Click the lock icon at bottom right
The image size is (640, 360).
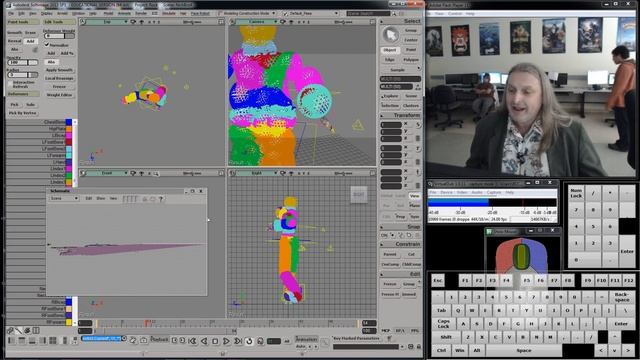click(x=418, y=347)
